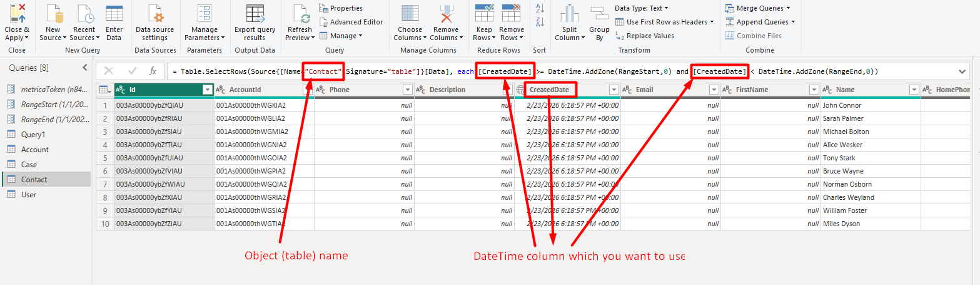Open the Advanced Editor
980x285 pixels.
click(x=355, y=22)
